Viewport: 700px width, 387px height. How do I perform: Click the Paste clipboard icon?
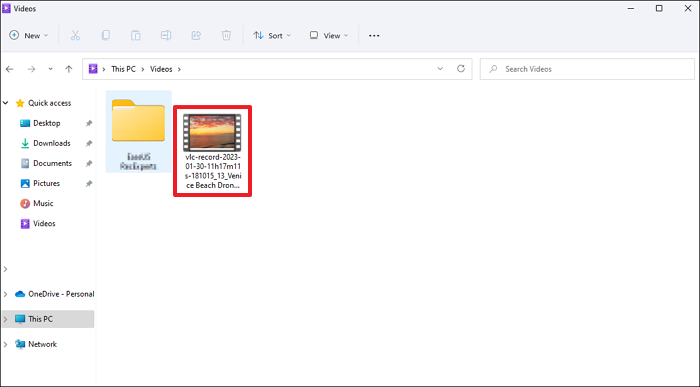point(136,35)
